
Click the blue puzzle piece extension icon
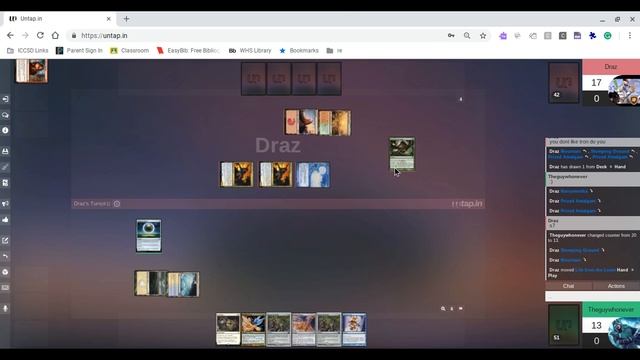593,36
